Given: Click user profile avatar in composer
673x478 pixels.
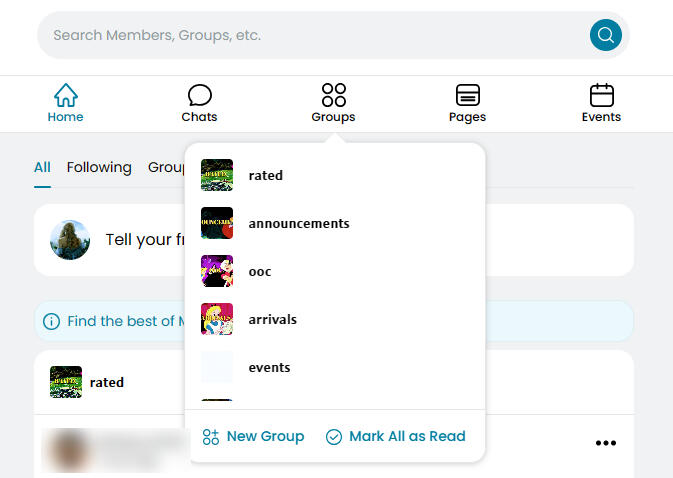Looking at the screenshot, I should coord(71,240).
